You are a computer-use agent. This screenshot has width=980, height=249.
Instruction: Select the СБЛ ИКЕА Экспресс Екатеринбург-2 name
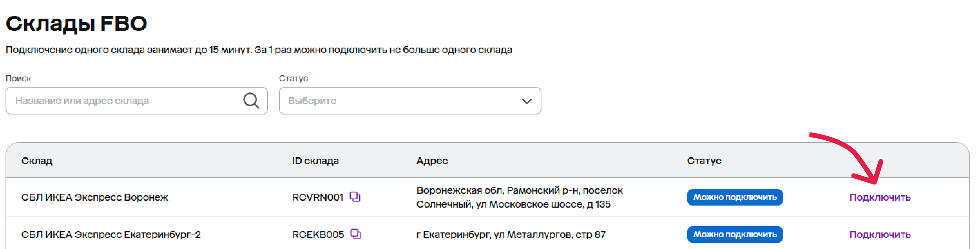click(x=111, y=235)
